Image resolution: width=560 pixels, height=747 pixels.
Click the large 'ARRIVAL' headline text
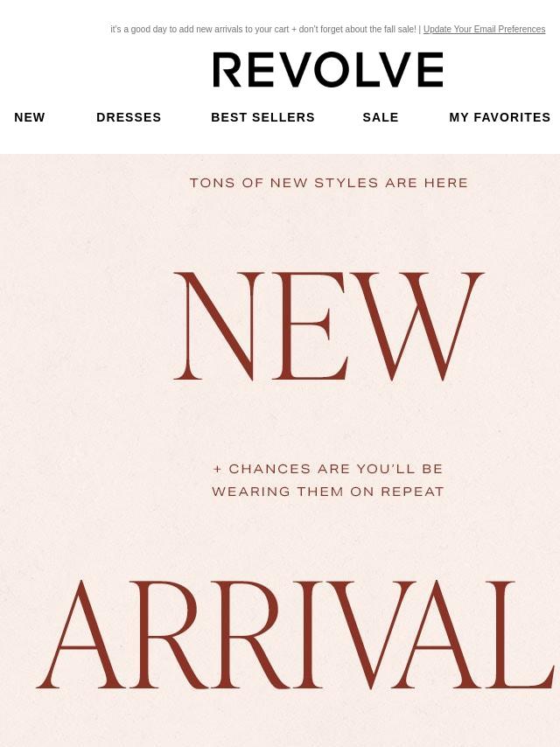[x=296, y=634]
